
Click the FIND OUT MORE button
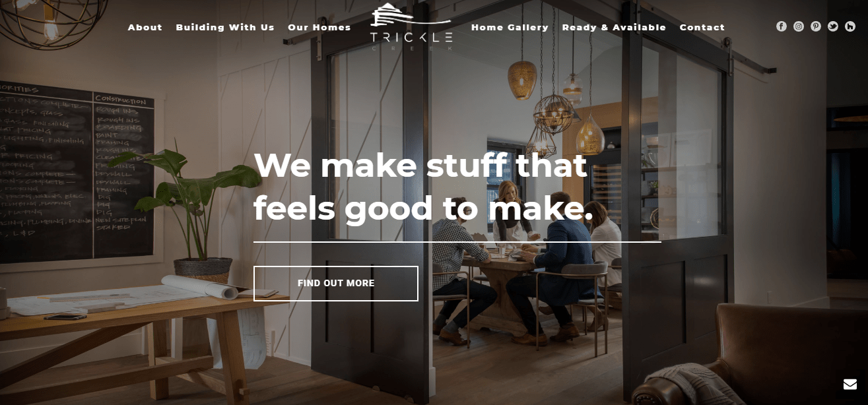pyautogui.click(x=336, y=284)
